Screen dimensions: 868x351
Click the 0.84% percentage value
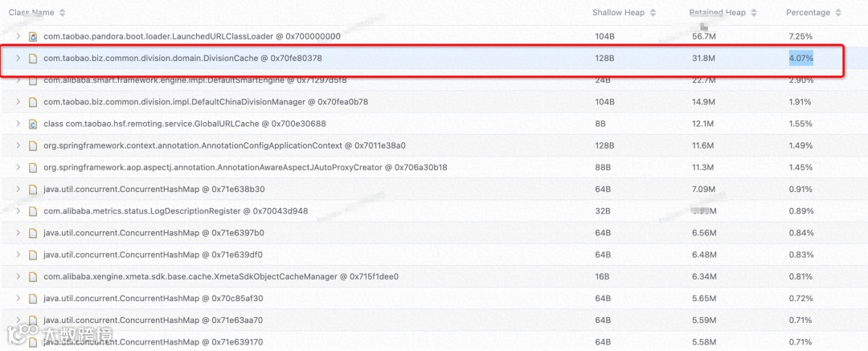tap(800, 233)
